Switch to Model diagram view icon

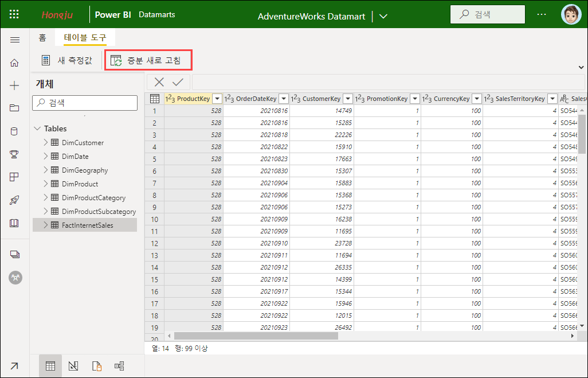119,366
